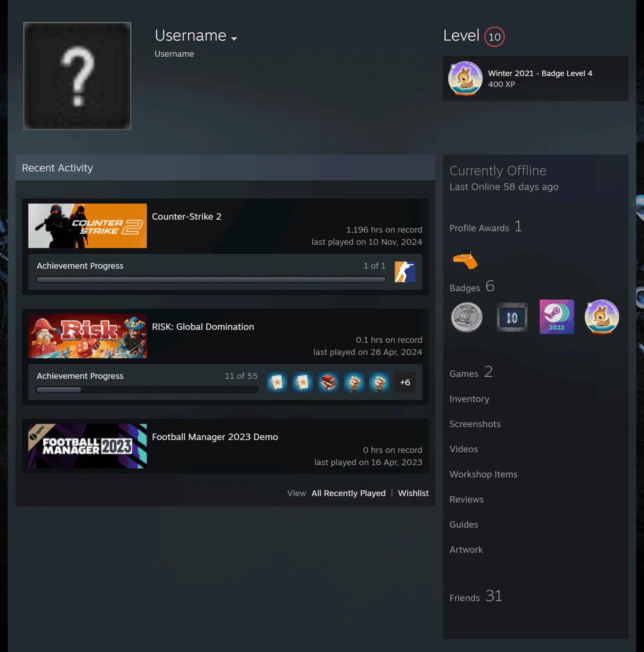Open the Years of Service 10 badge
The width and height of the screenshot is (644, 652).
click(512, 317)
